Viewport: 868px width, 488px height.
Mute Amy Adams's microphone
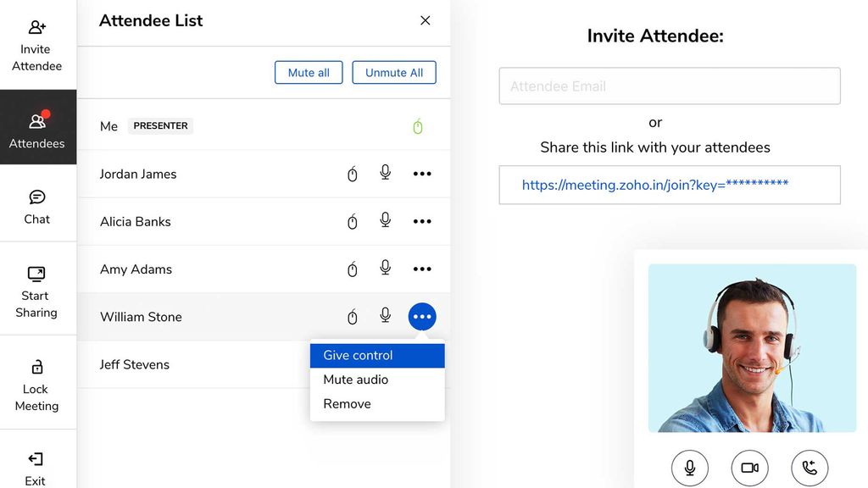point(385,269)
